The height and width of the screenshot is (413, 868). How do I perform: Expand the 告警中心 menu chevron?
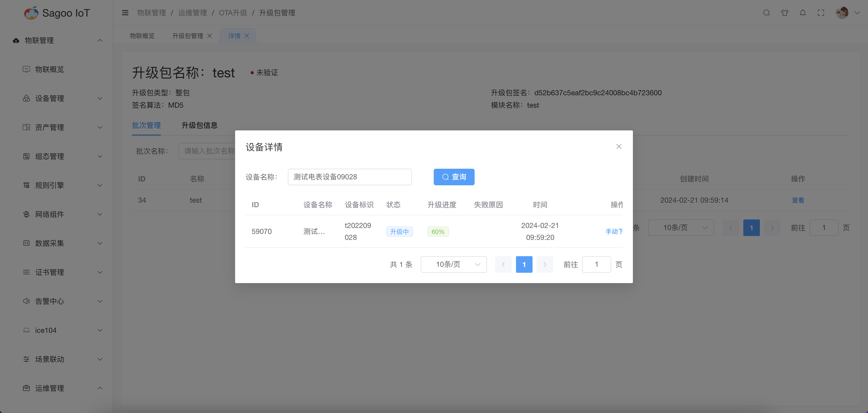click(100, 301)
